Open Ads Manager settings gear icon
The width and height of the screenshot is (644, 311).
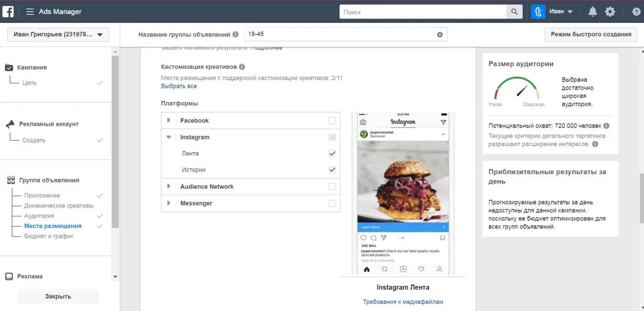click(610, 11)
